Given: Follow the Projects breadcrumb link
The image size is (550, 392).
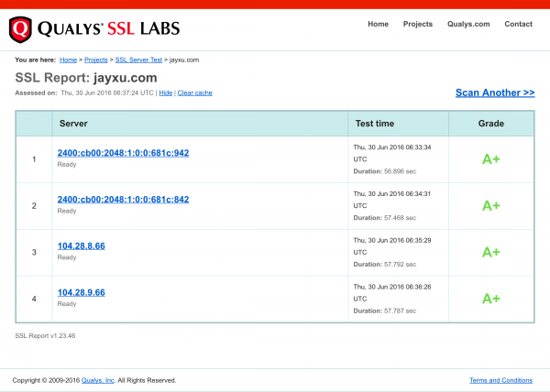Looking at the screenshot, I should click(95, 60).
